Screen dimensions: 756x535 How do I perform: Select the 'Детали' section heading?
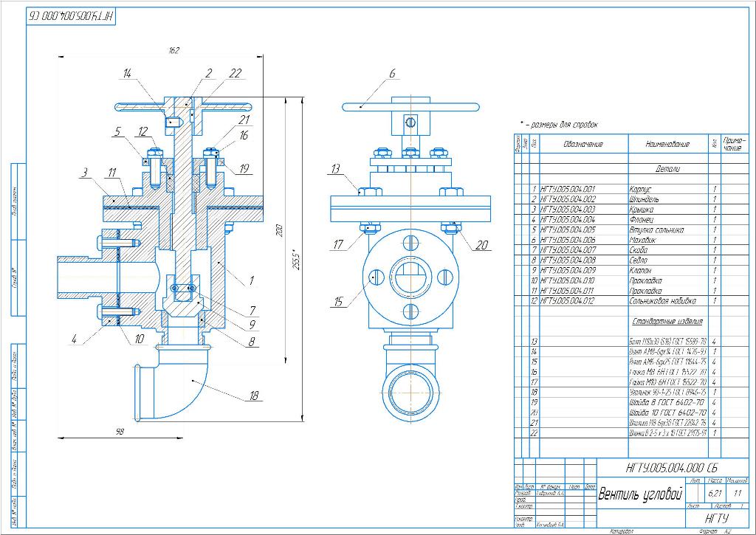667,169
